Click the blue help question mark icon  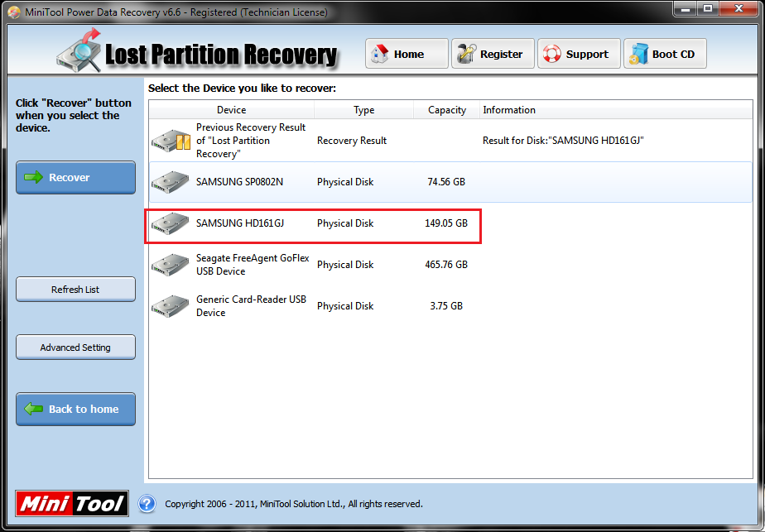point(147,504)
